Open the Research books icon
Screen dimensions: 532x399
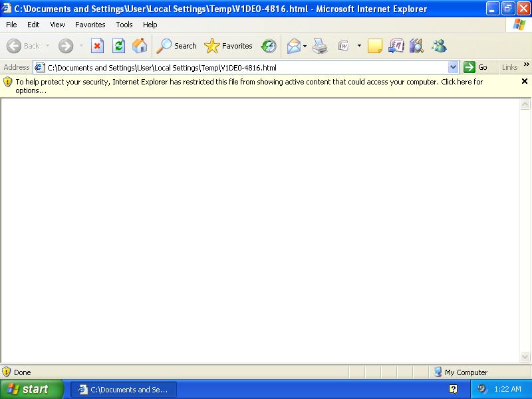416,46
